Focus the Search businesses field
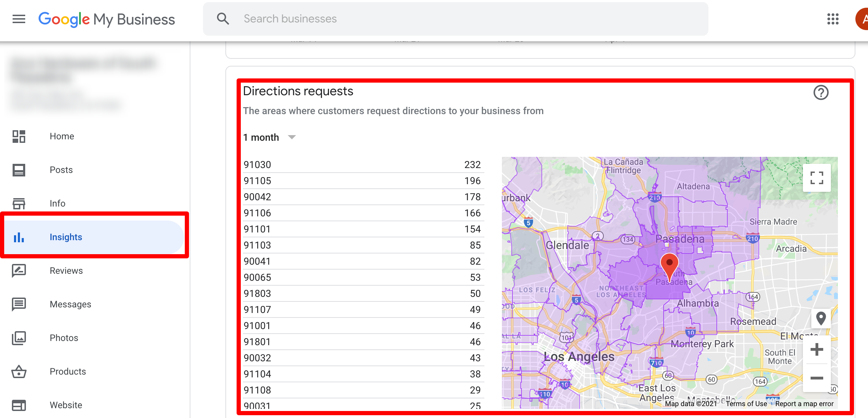The width and height of the screenshot is (868, 418). coord(455,19)
